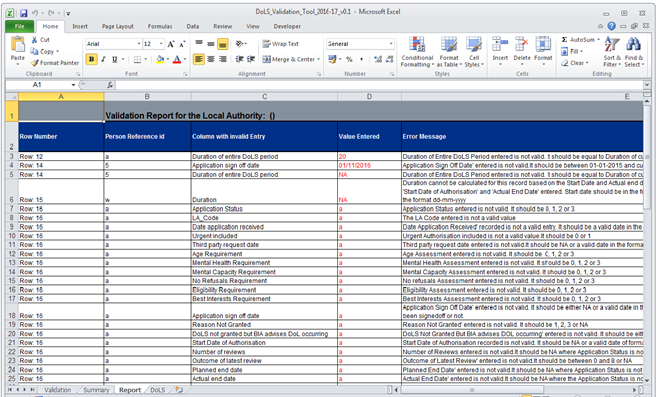Select the Format Painter brush

coord(34,63)
